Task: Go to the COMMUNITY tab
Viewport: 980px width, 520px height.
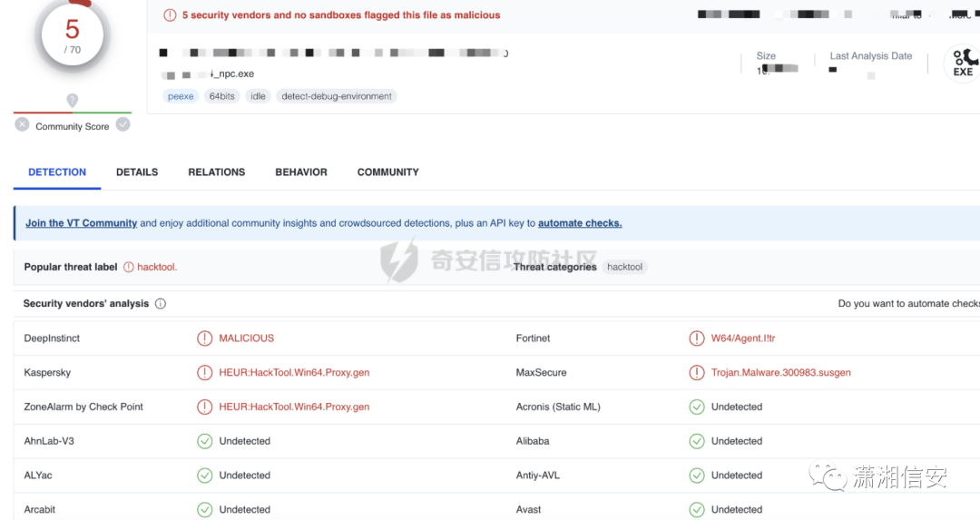Action: (x=388, y=172)
